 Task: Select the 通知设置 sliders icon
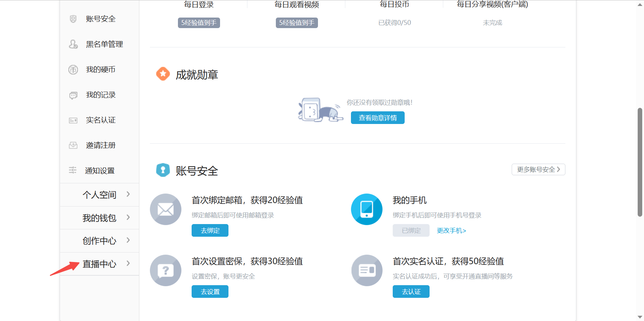(73, 170)
